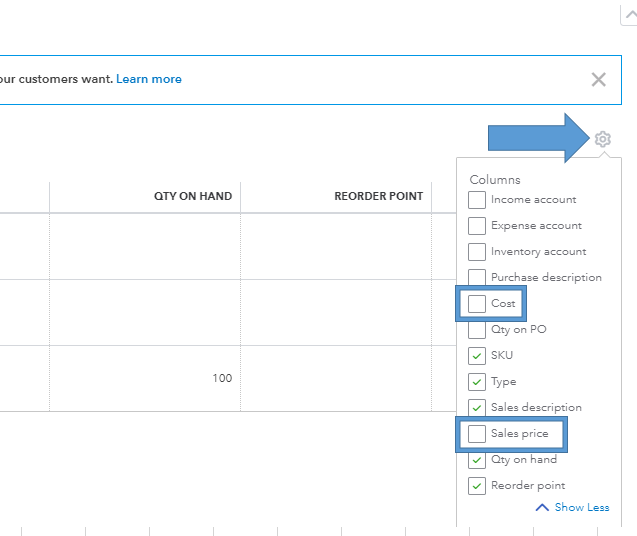Image resolution: width=637 pixels, height=536 pixels.
Task: Sort by the REORDER POINT header
Action: tap(378, 196)
